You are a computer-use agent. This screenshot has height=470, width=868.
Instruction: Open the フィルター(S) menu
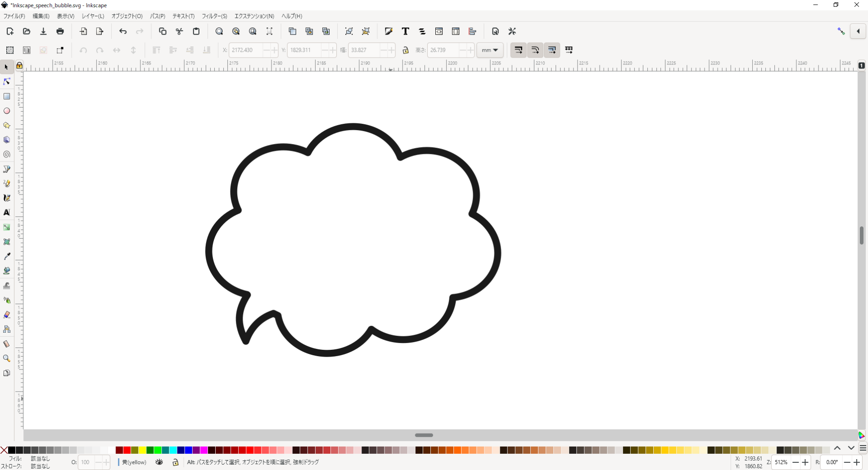tap(214, 16)
